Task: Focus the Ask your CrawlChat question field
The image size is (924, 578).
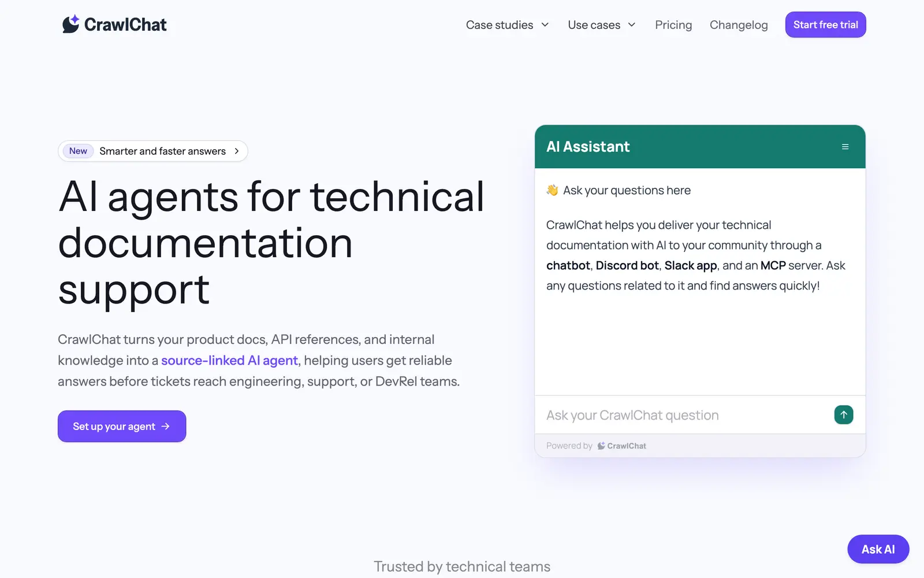Action: 684,415
